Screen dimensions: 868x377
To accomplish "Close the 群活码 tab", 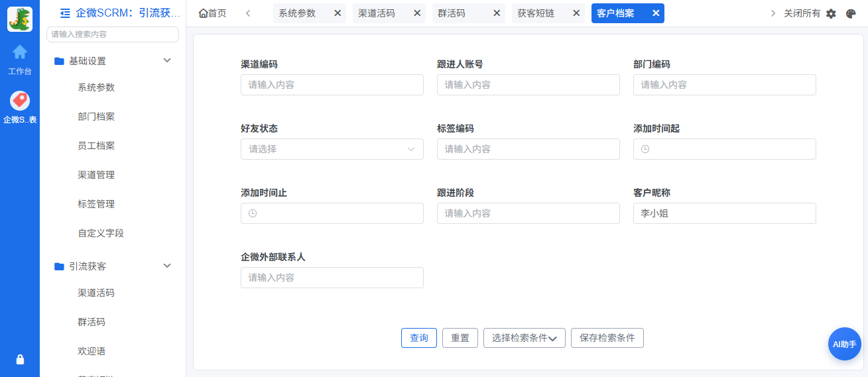I will click(497, 13).
